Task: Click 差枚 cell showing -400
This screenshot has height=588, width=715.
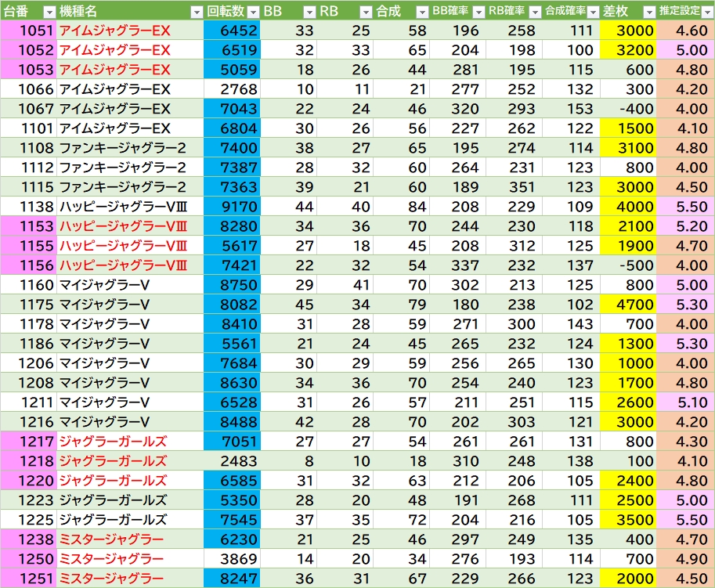Action: (x=628, y=109)
